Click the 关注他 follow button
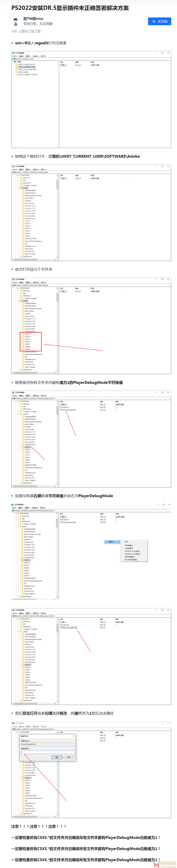 160,21
